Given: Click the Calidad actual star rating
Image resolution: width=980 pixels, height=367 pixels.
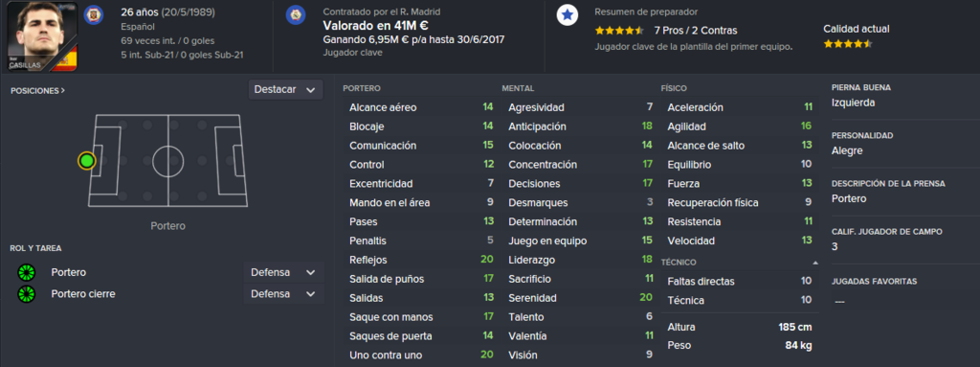Looking at the screenshot, I should tap(847, 44).
